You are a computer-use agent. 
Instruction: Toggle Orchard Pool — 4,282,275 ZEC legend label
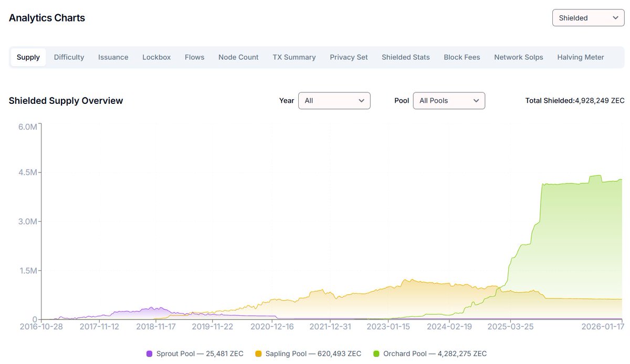click(x=435, y=354)
